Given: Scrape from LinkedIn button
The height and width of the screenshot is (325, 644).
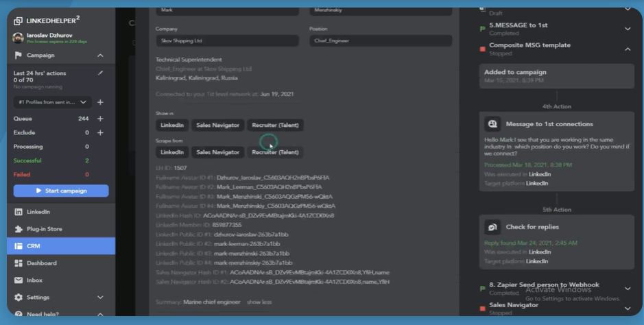Looking at the screenshot, I should [x=172, y=152].
